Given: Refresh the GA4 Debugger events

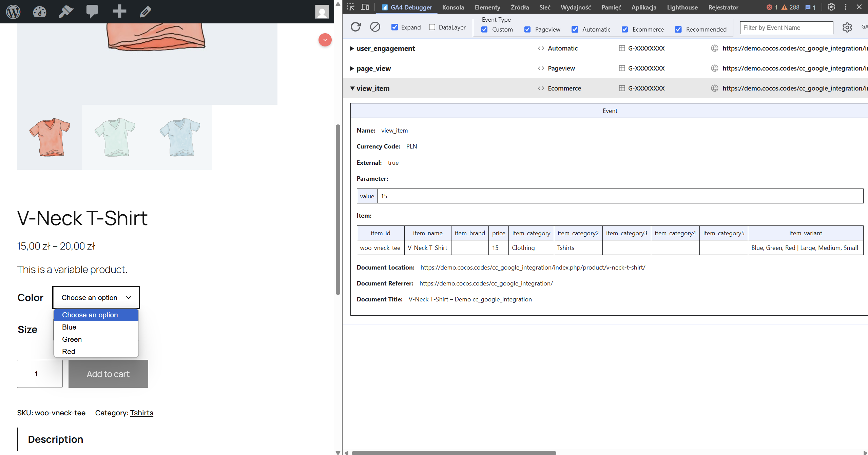Looking at the screenshot, I should coord(355,27).
